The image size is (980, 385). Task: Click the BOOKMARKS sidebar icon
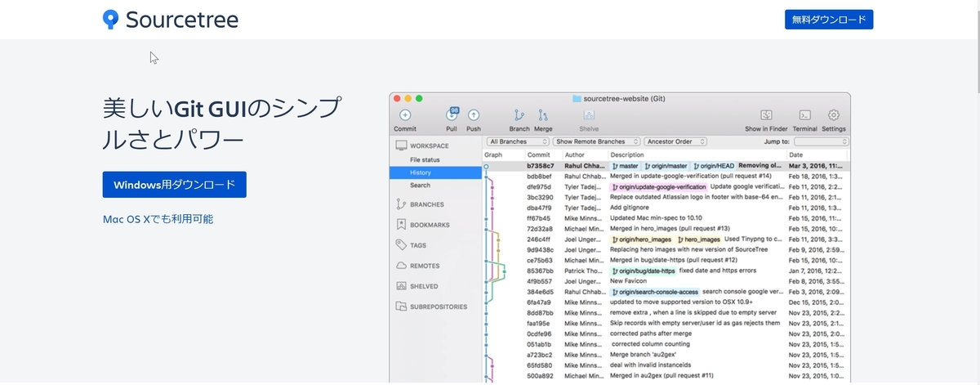click(x=401, y=224)
